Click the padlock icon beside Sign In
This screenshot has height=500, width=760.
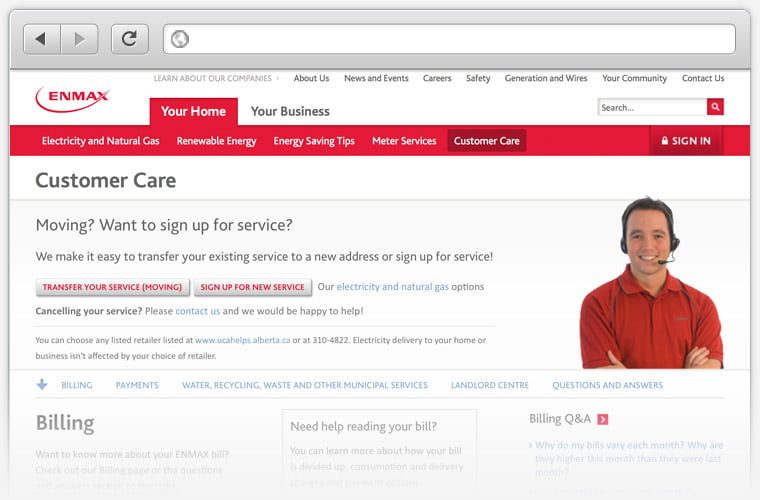pyautogui.click(x=665, y=141)
